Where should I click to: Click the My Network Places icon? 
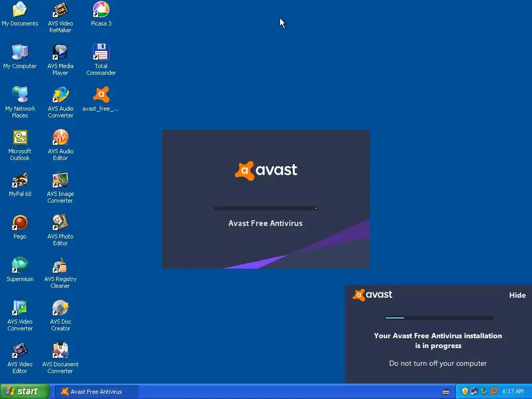[20, 102]
